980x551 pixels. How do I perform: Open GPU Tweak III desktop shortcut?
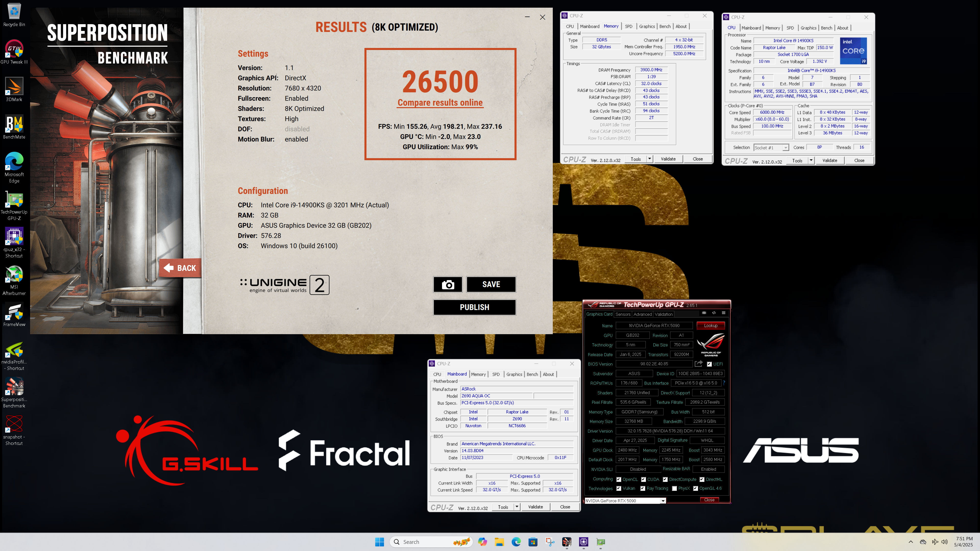pyautogui.click(x=14, y=52)
